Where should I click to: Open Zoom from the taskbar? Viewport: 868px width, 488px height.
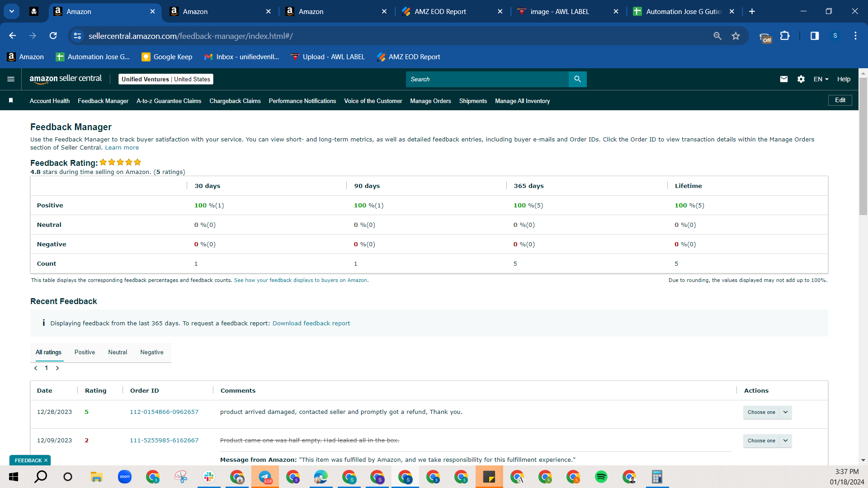(124, 477)
